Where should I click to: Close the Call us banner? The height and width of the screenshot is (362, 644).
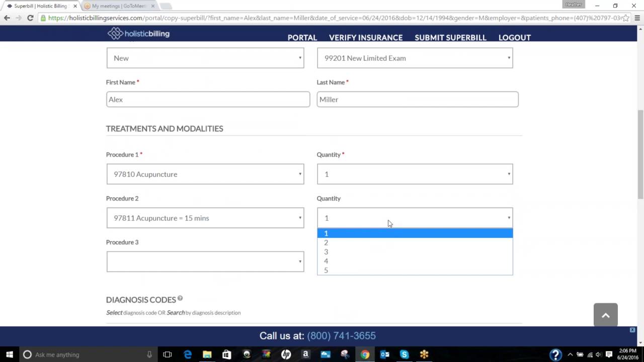coord(632,330)
